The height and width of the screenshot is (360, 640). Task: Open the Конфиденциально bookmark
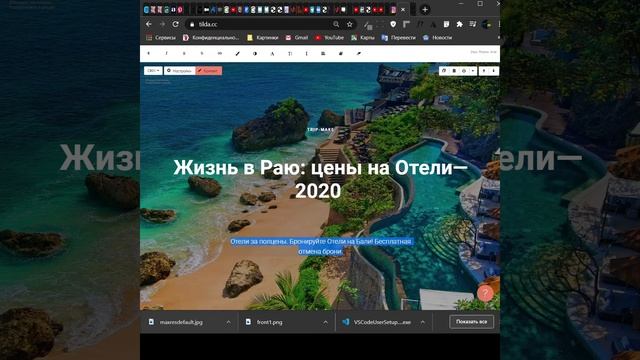(211, 38)
